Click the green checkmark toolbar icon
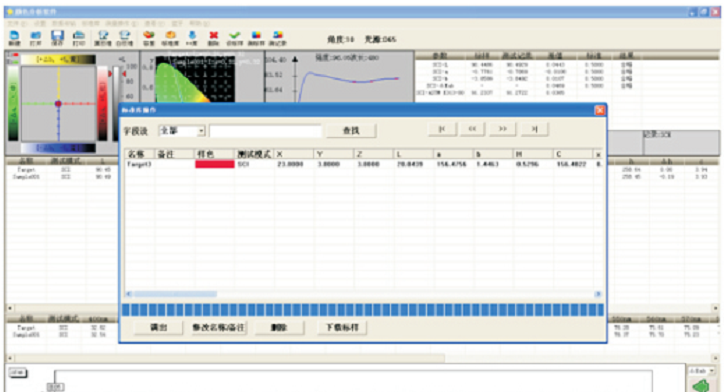The width and height of the screenshot is (724, 392). click(x=235, y=38)
